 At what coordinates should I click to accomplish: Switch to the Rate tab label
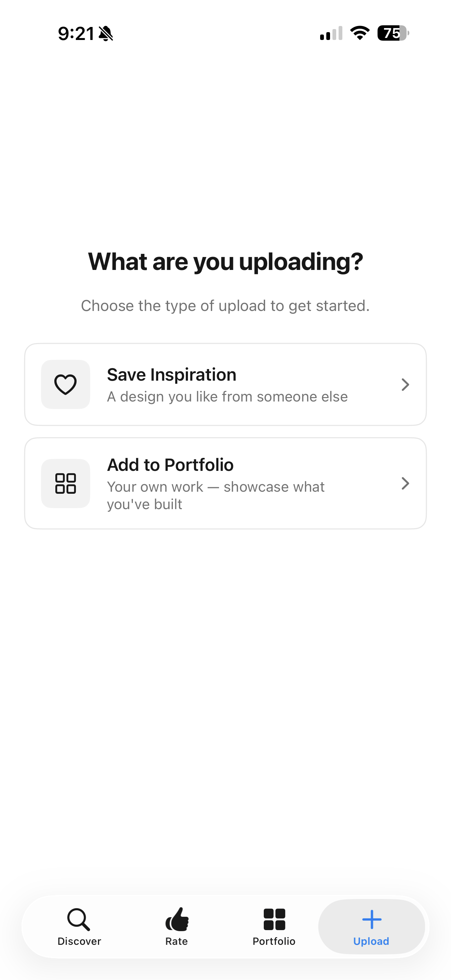(x=176, y=941)
